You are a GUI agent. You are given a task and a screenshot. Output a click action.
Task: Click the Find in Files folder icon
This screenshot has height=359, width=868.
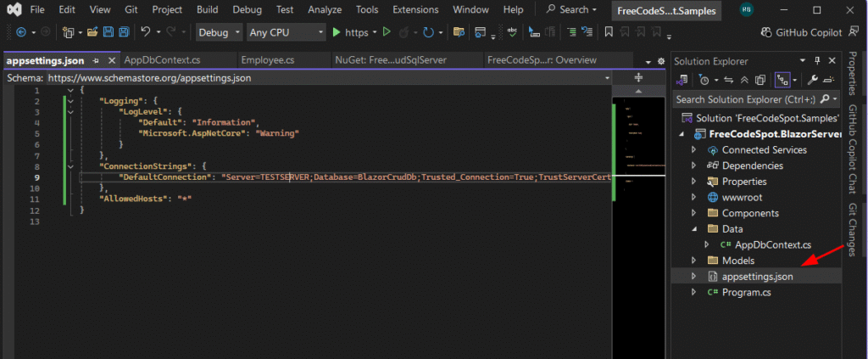click(458, 32)
